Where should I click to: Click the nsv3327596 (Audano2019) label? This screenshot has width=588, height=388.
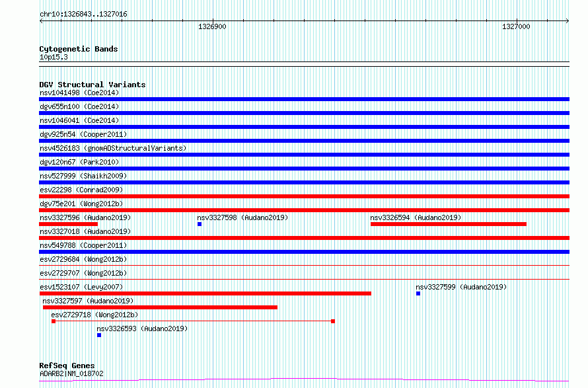pyautogui.click(x=85, y=217)
